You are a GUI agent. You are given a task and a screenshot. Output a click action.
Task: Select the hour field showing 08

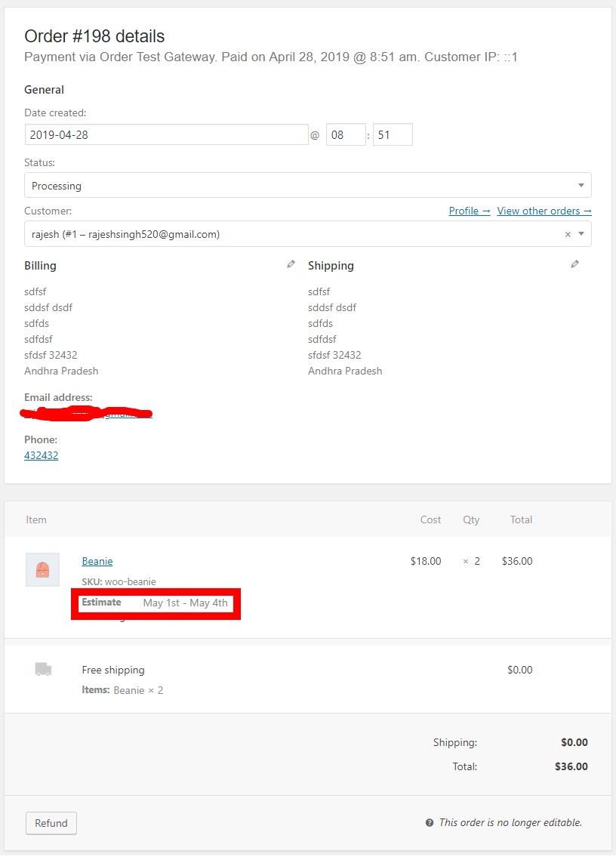[x=346, y=134]
